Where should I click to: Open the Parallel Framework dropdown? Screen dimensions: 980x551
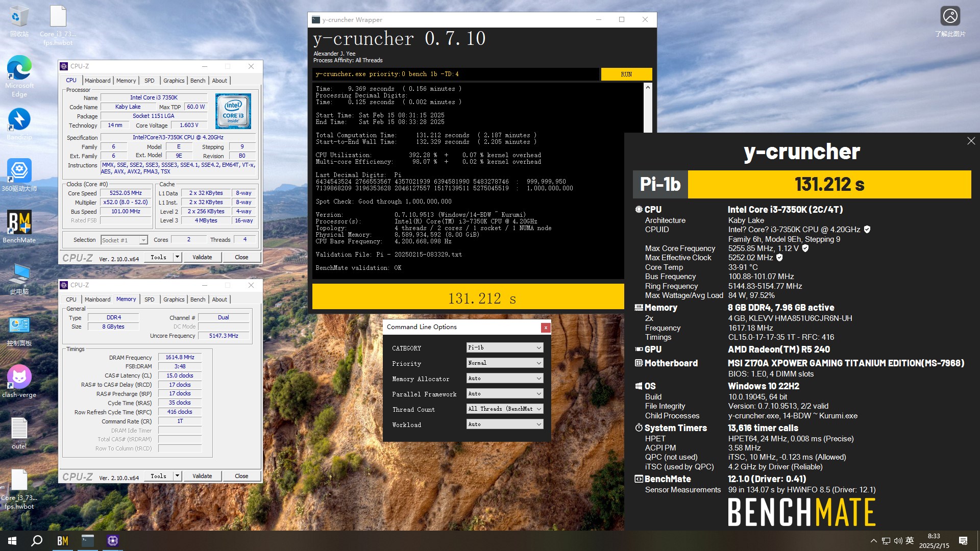click(x=505, y=393)
